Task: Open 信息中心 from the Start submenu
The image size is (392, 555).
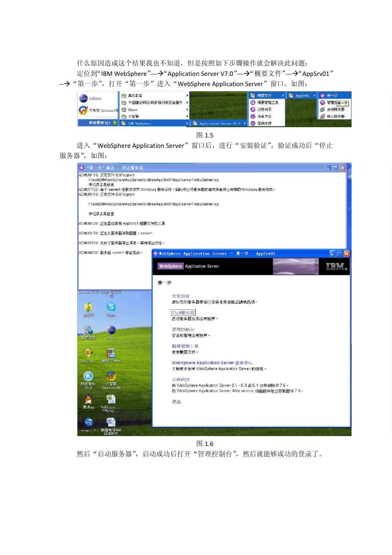Action: (267, 116)
